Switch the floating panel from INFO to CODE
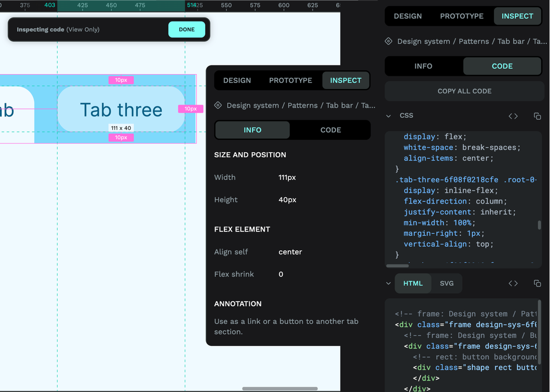The image size is (550, 392). click(x=330, y=130)
